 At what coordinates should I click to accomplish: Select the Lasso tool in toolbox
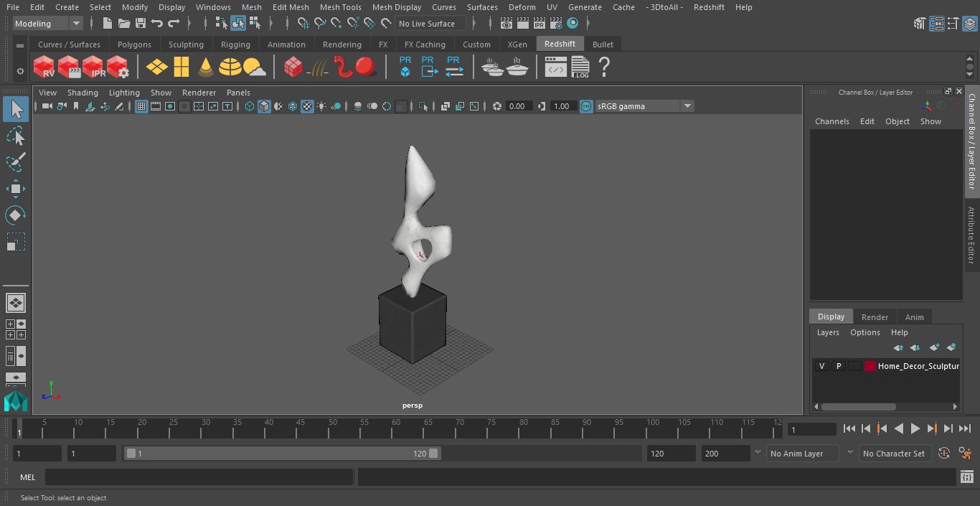(15, 136)
